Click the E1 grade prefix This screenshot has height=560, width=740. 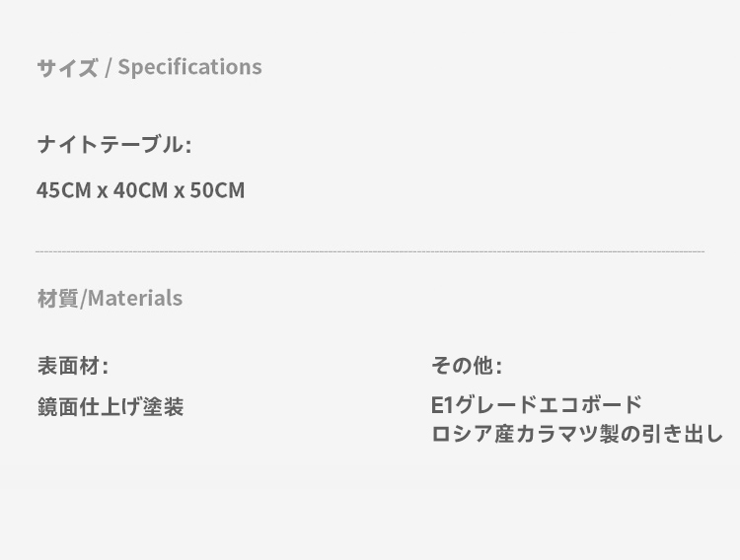(442, 405)
